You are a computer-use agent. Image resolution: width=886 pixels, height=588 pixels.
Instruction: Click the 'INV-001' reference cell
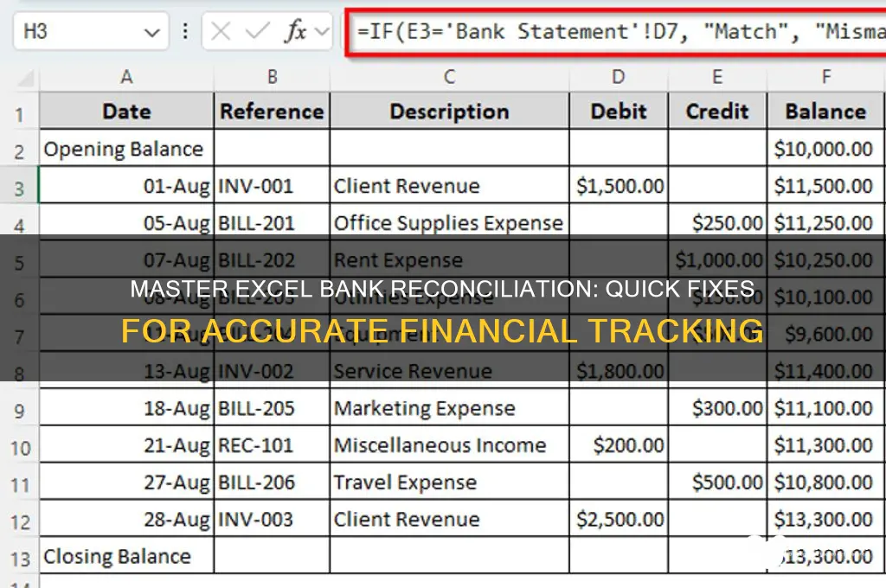tap(272, 185)
